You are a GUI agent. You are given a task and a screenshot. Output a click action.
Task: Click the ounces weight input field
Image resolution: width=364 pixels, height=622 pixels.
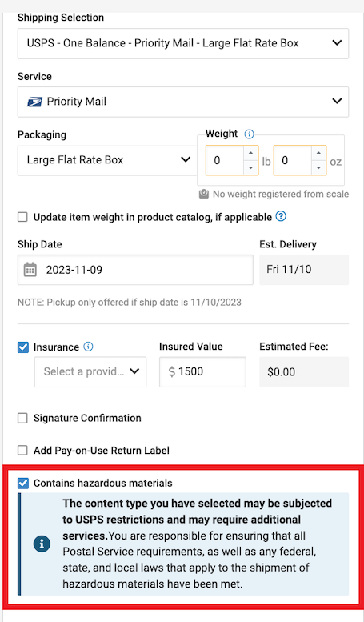pyautogui.click(x=292, y=160)
